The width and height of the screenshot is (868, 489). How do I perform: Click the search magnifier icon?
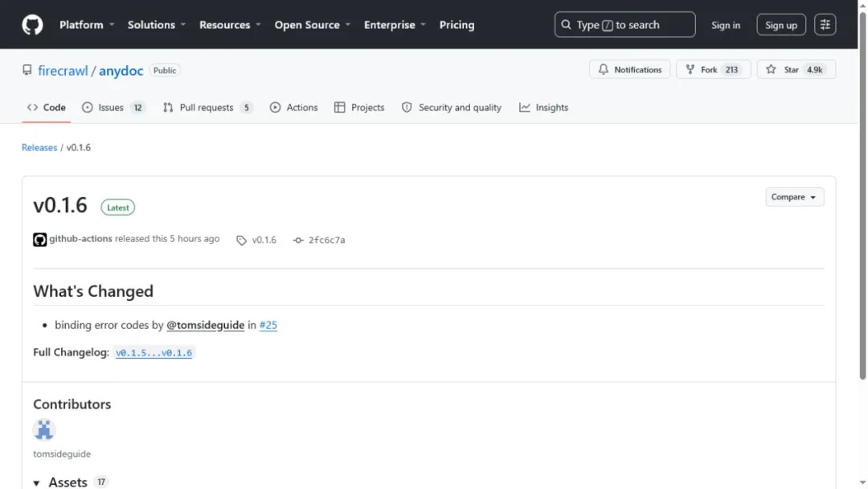(x=566, y=25)
